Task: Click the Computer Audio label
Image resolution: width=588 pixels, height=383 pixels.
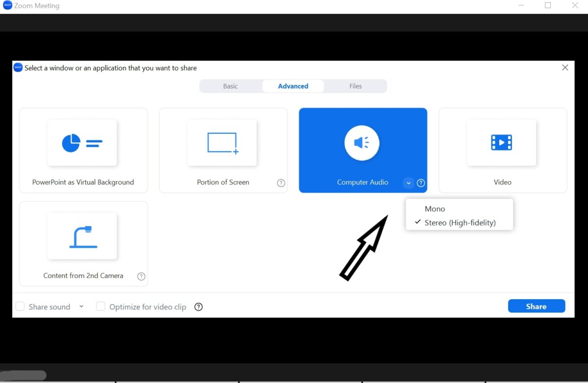Action: pos(363,182)
